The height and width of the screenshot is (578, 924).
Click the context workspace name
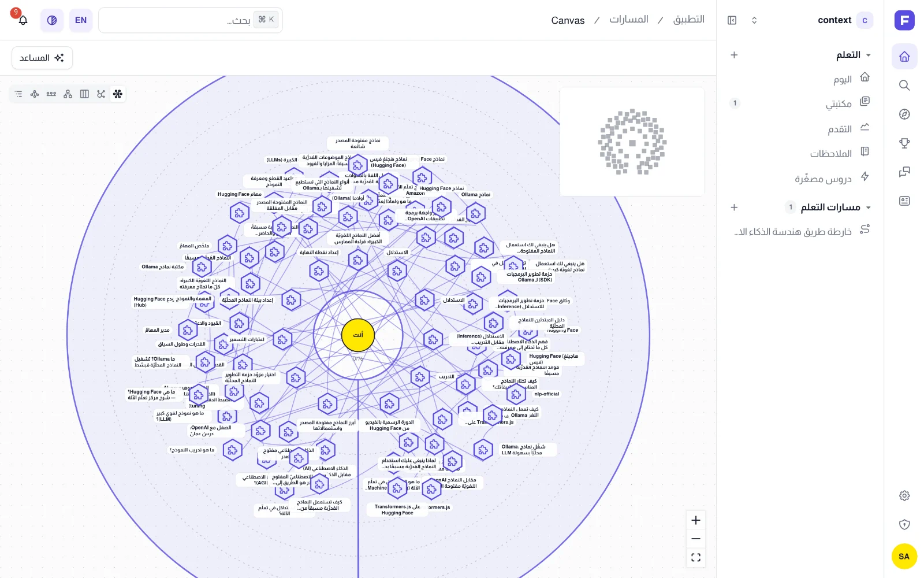[x=834, y=20]
